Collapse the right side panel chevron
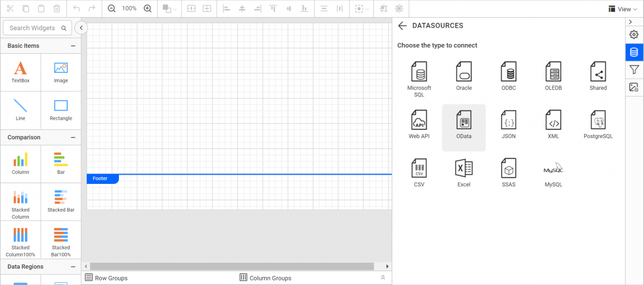Viewport: 644px width, 285px height. point(630,22)
